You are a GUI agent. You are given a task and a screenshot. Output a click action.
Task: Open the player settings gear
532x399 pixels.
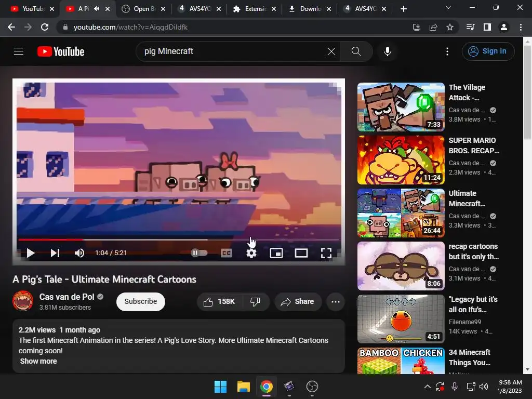[251, 253]
